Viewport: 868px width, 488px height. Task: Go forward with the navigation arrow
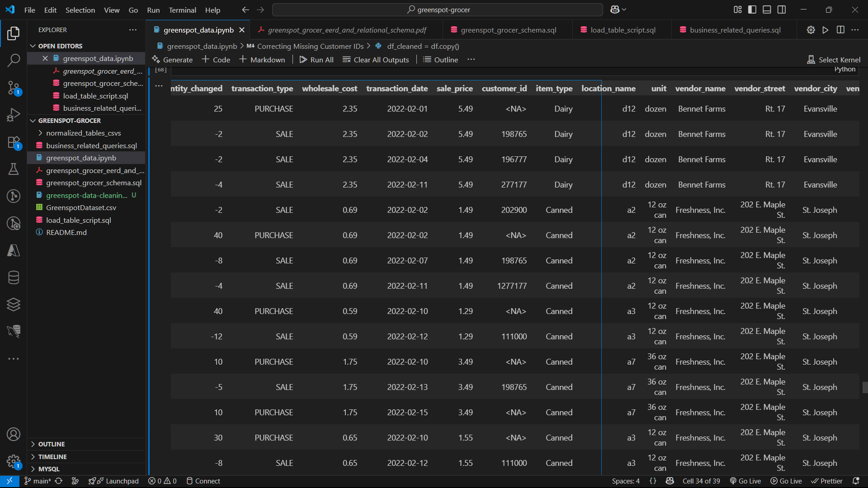(260, 9)
